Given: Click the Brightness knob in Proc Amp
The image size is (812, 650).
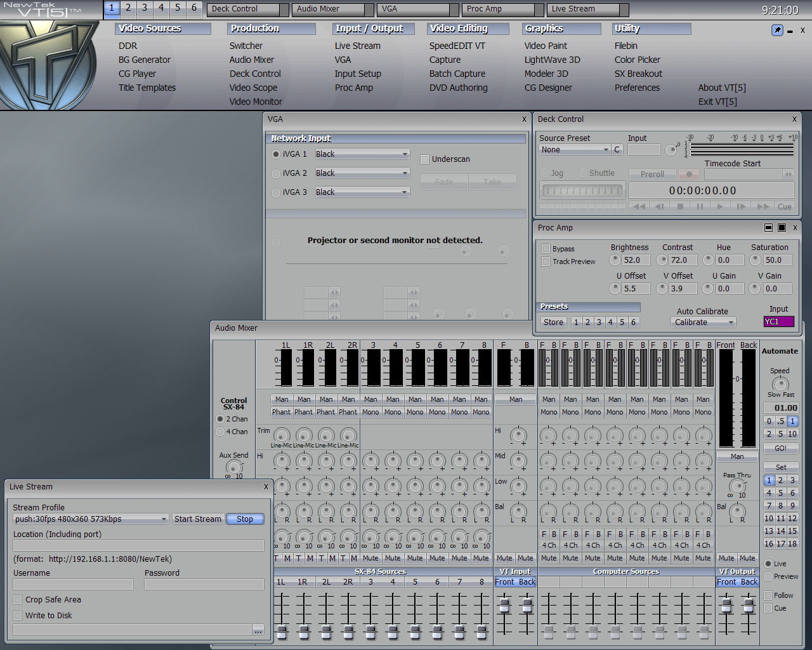Looking at the screenshot, I should [x=615, y=260].
